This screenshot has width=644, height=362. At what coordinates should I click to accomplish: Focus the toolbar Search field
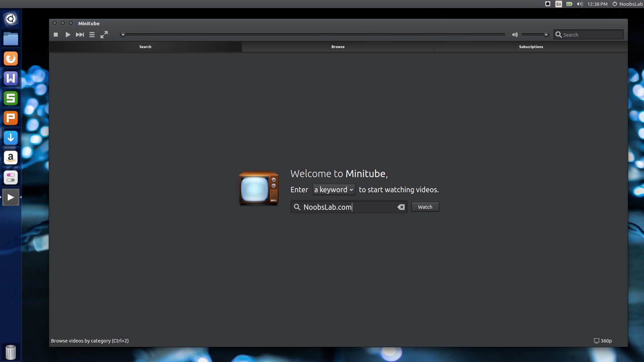click(x=589, y=35)
